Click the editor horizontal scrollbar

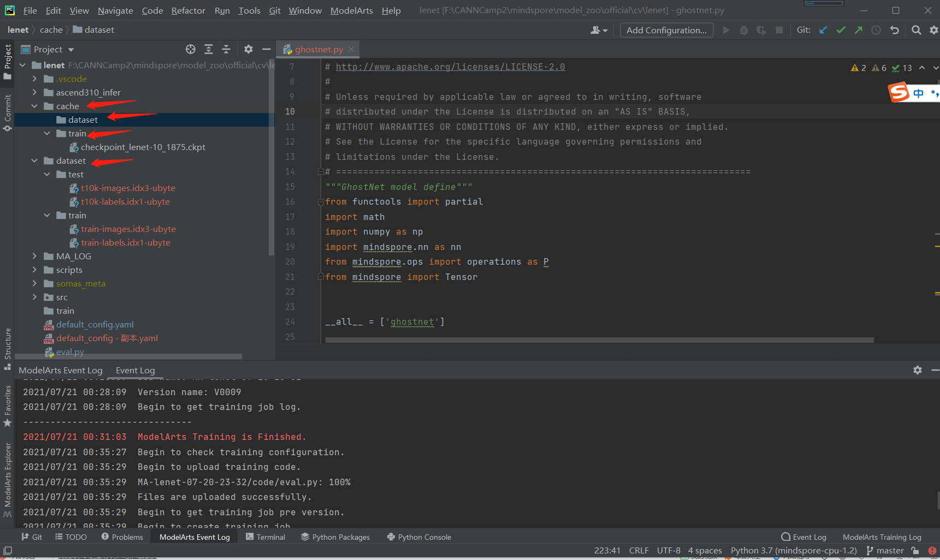(599, 340)
